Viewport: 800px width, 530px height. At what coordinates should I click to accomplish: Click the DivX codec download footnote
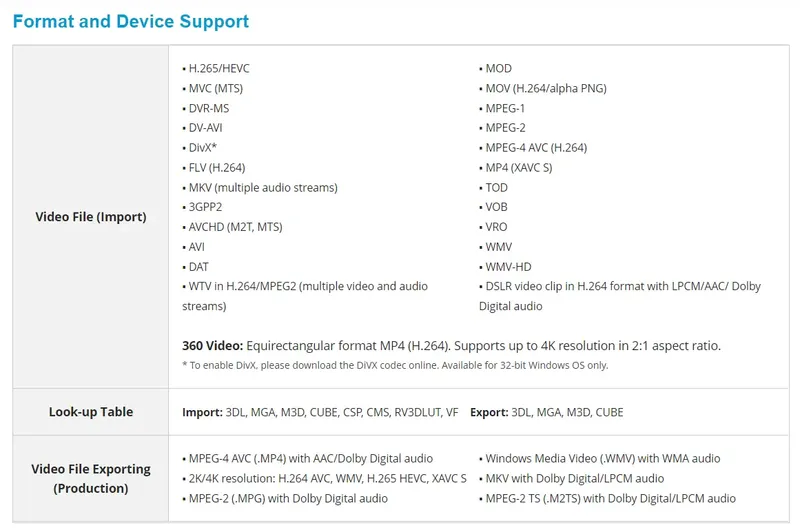pos(395,365)
